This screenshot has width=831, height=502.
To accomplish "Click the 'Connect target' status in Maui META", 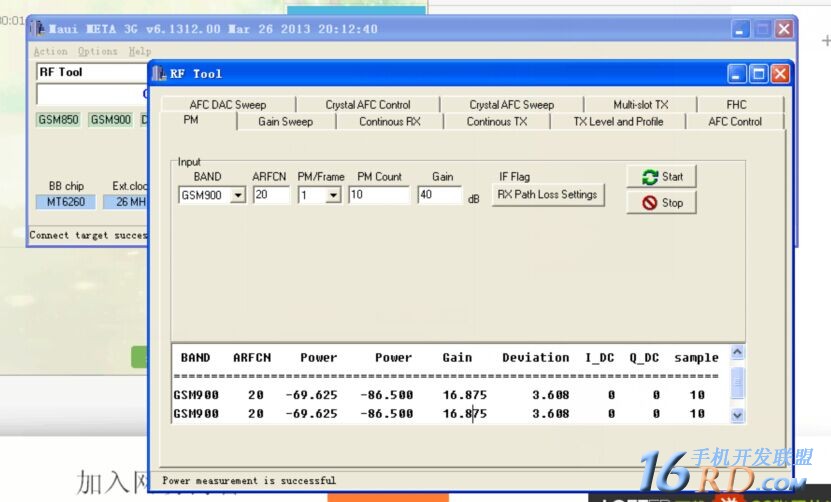I will pyautogui.click(x=88, y=235).
